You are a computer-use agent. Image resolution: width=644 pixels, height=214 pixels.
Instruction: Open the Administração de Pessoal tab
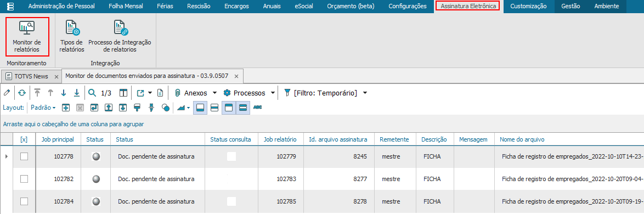click(x=61, y=6)
